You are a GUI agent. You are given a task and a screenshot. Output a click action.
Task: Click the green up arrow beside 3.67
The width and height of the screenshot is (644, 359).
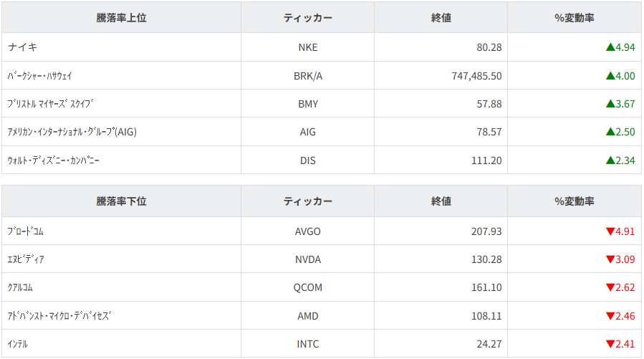[x=610, y=104]
